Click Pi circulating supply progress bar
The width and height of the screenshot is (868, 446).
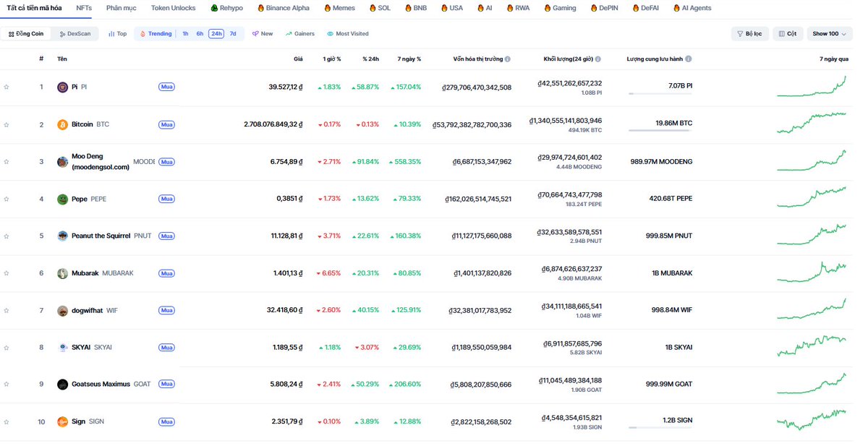click(660, 93)
